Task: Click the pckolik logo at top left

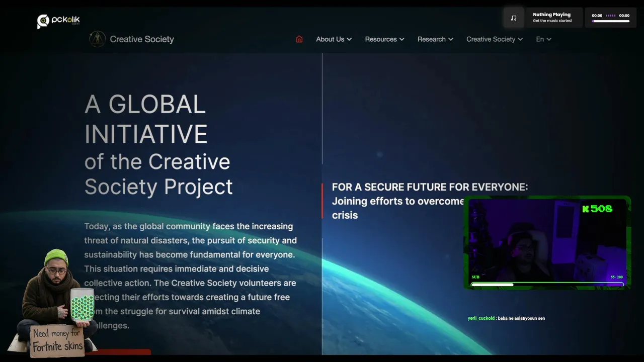Action: (x=58, y=21)
